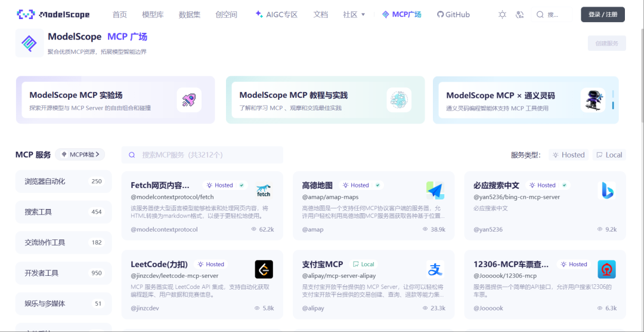Click the 创建服务 button
Viewport: 644px width, 332px height.
point(606,43)
